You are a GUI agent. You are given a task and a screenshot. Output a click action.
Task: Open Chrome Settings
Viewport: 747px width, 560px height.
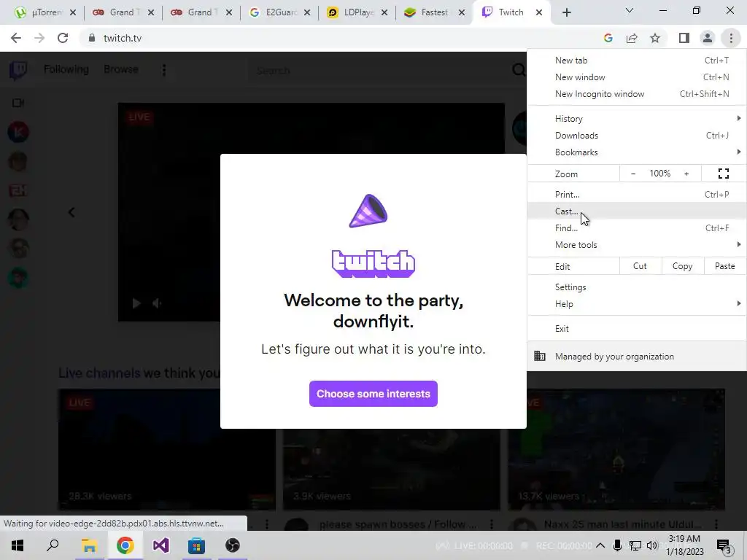[636, 287]
